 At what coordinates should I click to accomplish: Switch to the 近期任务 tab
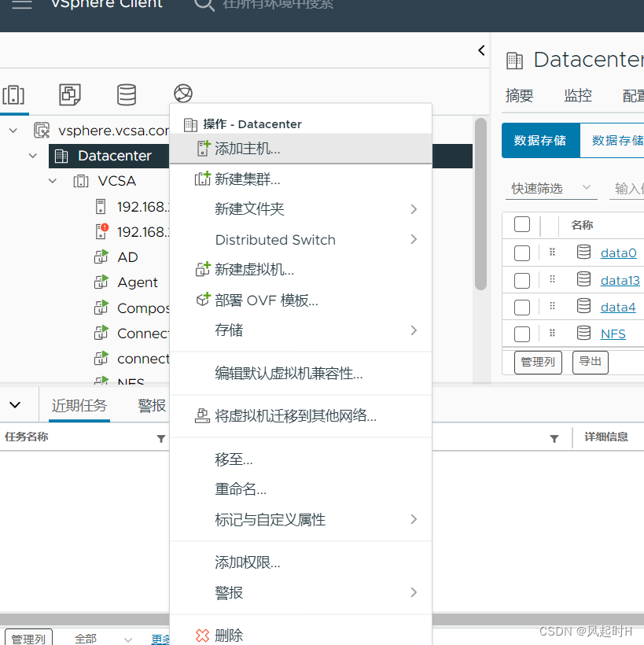pyautogui.click(x=79, y=406)
